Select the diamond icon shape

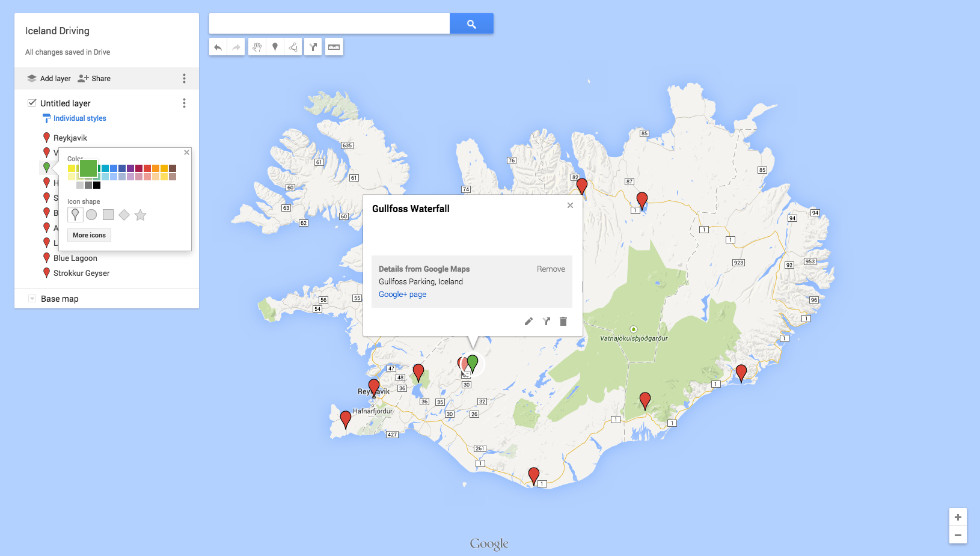click(x=124, y=215)
